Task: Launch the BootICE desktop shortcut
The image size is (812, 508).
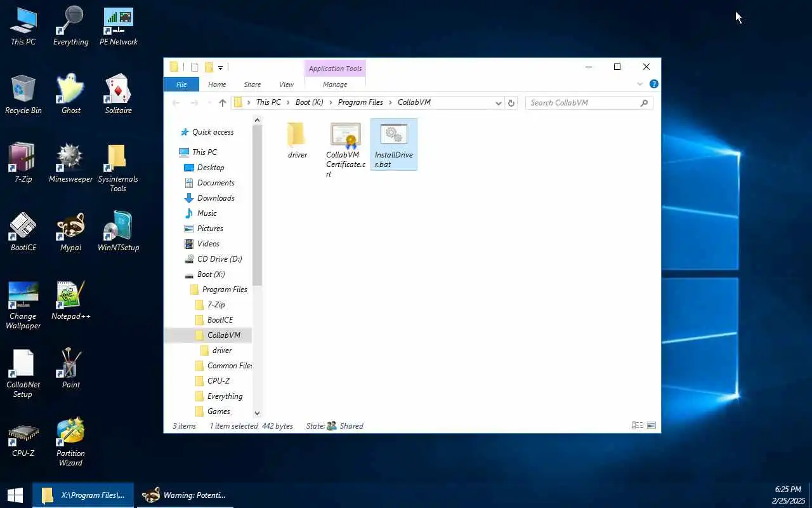Action: (23, 232)
